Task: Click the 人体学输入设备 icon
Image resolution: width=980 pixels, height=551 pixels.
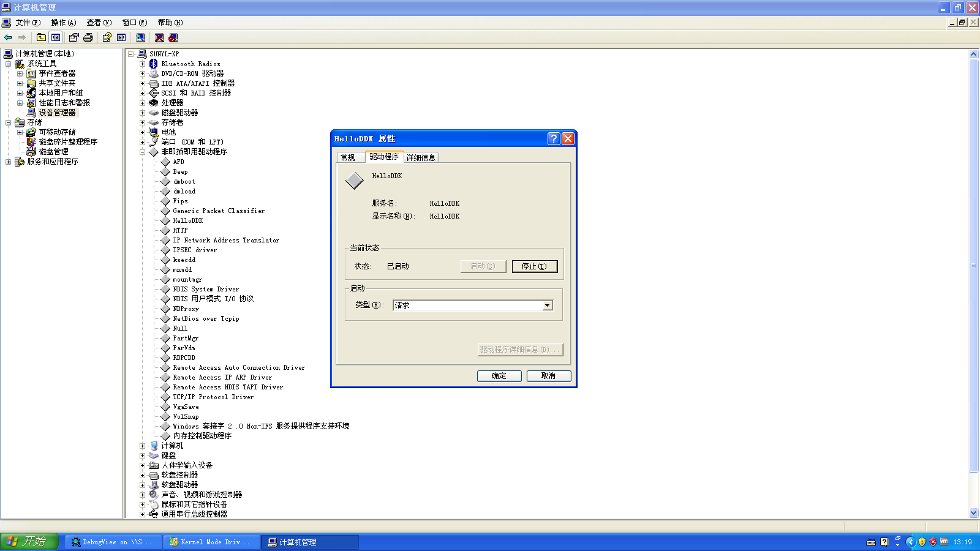Action: [x=154, y=465]
